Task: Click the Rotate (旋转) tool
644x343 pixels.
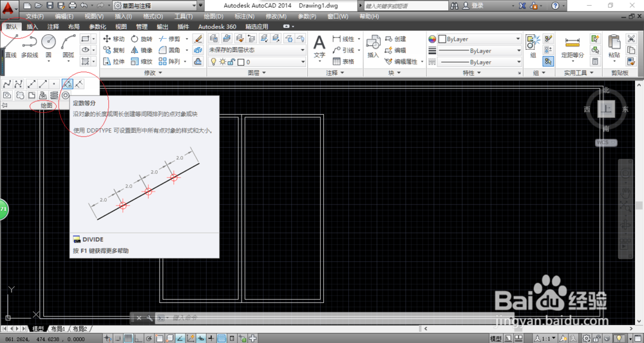Action: [x=141, y=39]
